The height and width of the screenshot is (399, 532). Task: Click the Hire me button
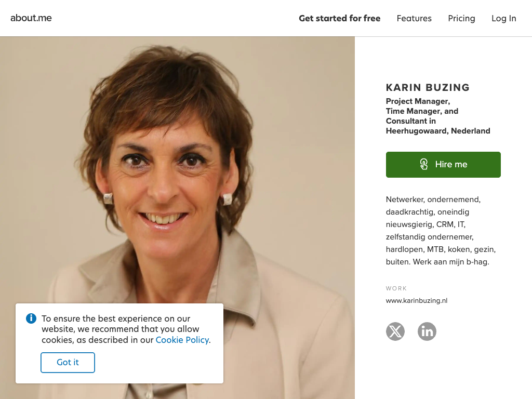tap(443, 165)
